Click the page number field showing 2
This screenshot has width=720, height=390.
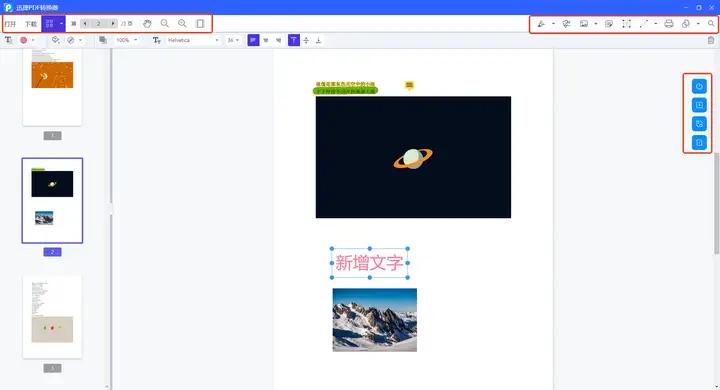pyautogui.click(x=99, y=23)
